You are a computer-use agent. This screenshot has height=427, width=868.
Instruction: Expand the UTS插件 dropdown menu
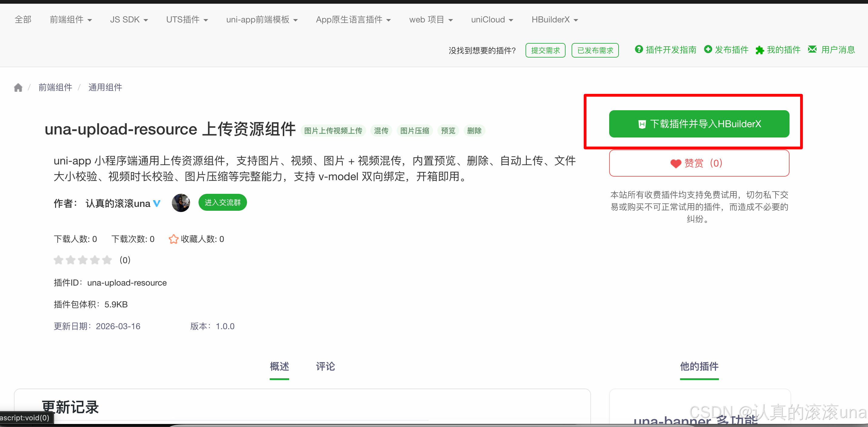pyautogui.click(x=187, y=19)
